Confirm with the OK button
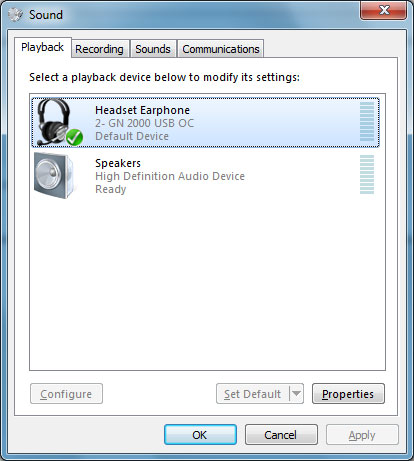The height and width of the screenshot is (461, 414). (x=200, y=435)
